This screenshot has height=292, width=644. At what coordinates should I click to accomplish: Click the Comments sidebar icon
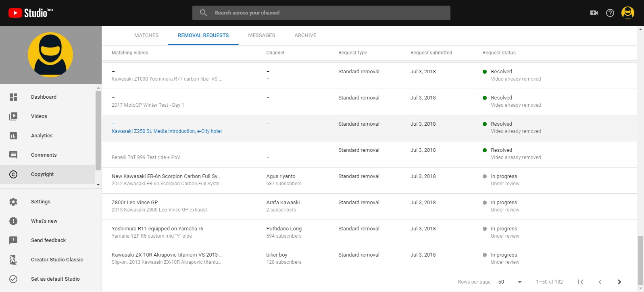coord(13,155)
